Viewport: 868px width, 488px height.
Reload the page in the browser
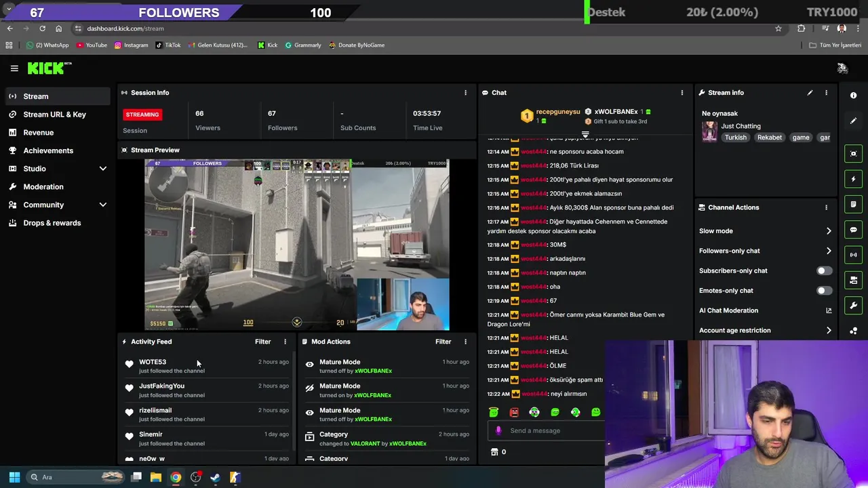coord(42,28)
